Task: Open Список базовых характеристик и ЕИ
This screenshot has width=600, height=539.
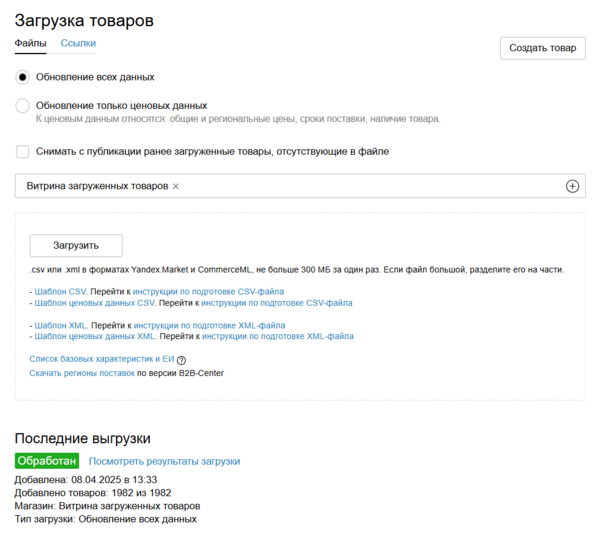Action: tap(101, 359)
